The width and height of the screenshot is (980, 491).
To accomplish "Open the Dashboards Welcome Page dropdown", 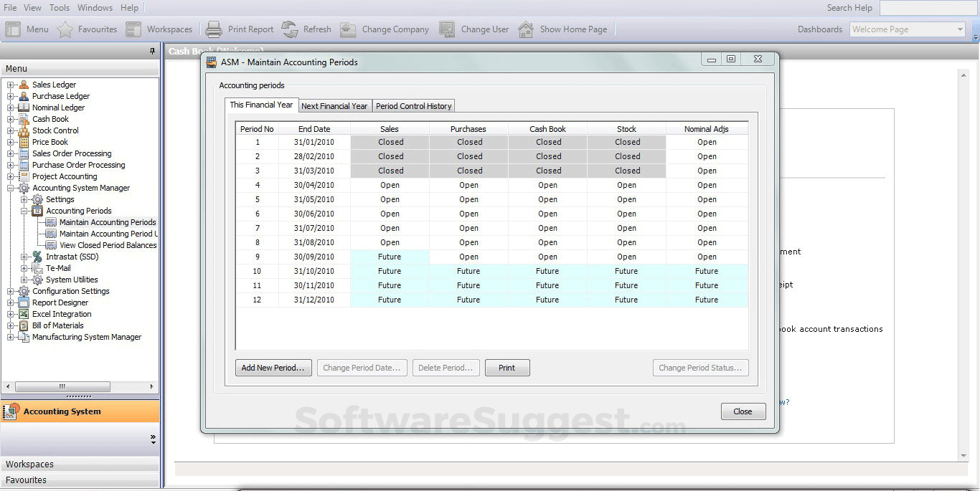I will [x=960, y=29].
